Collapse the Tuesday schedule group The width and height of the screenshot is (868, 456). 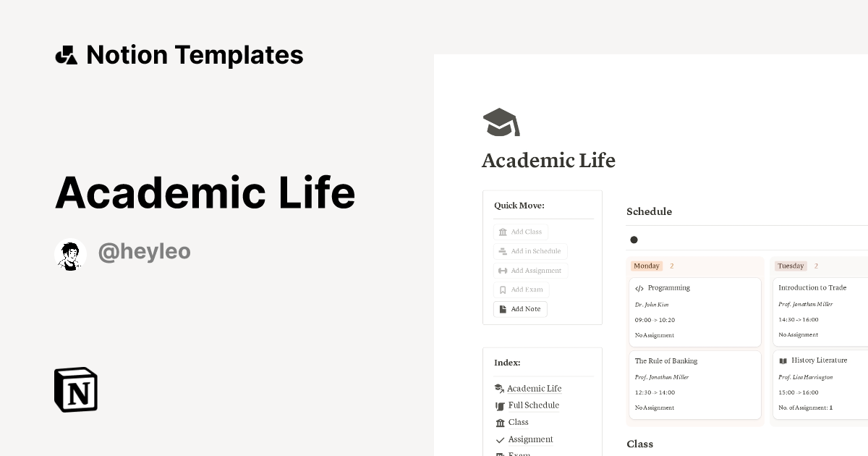pyautogui.click(x=791, y=266)
